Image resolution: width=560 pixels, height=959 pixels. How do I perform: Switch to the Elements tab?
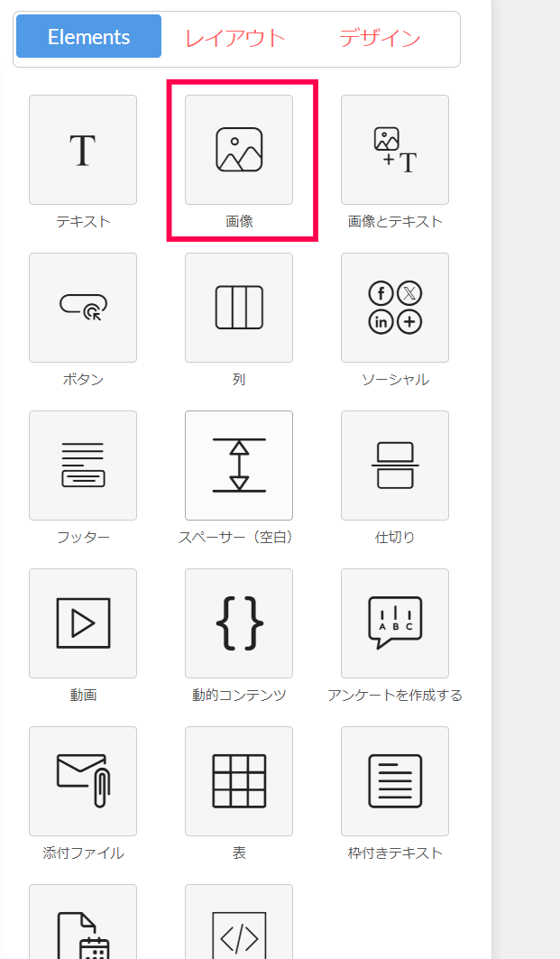click(x=88, y=37)
